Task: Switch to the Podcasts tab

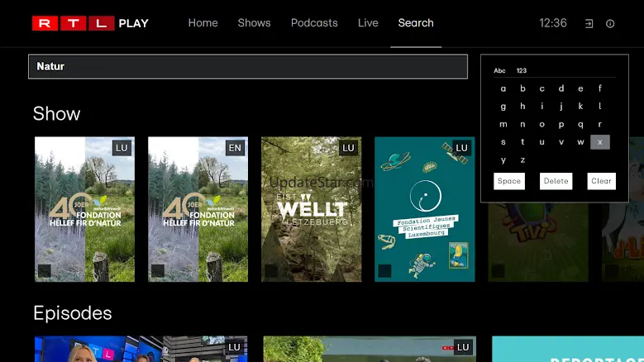Action: tap(314, 23)
